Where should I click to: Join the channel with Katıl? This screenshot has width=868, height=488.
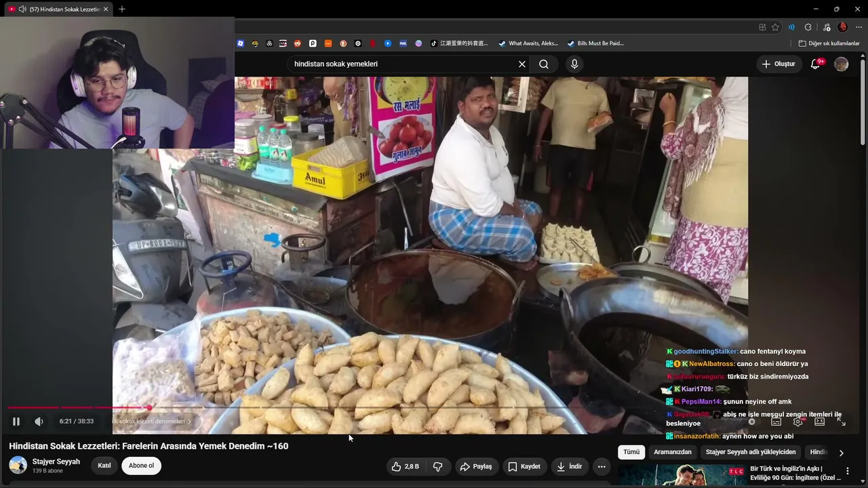tap(104, 466)
